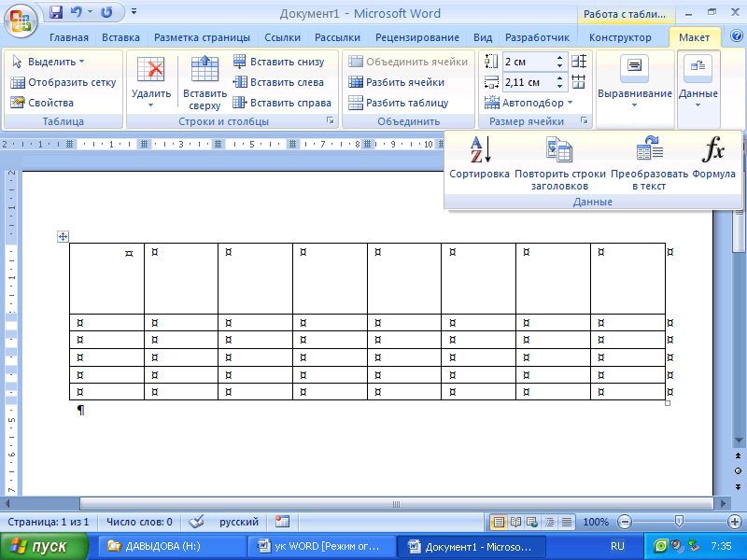Switch to the Рецензирование tab
This screenshot has width=747, height=560.
tap(417, 37)
